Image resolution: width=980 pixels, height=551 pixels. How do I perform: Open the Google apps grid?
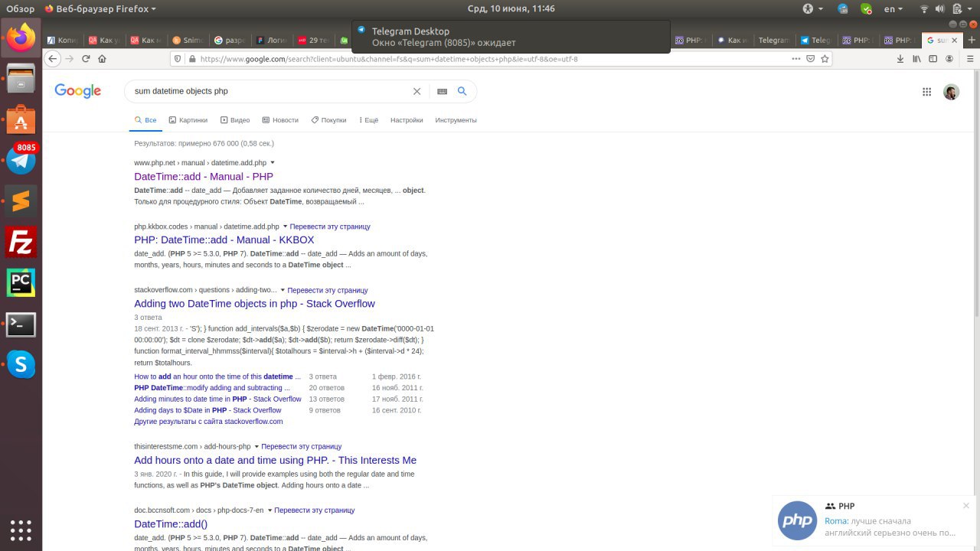click(x=926, y=92)
